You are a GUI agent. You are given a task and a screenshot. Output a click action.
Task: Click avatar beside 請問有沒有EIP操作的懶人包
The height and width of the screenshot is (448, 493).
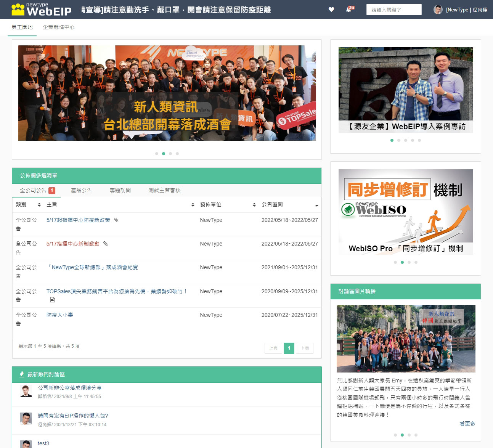[26, 419]
